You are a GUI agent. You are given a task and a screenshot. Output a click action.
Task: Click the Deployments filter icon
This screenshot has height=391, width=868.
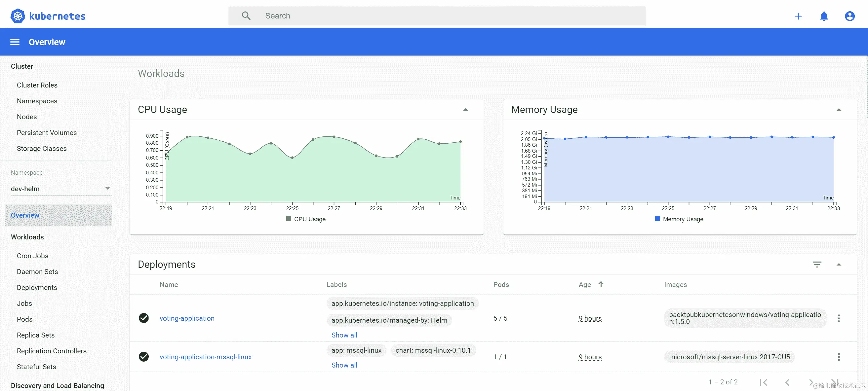point(817,265)
